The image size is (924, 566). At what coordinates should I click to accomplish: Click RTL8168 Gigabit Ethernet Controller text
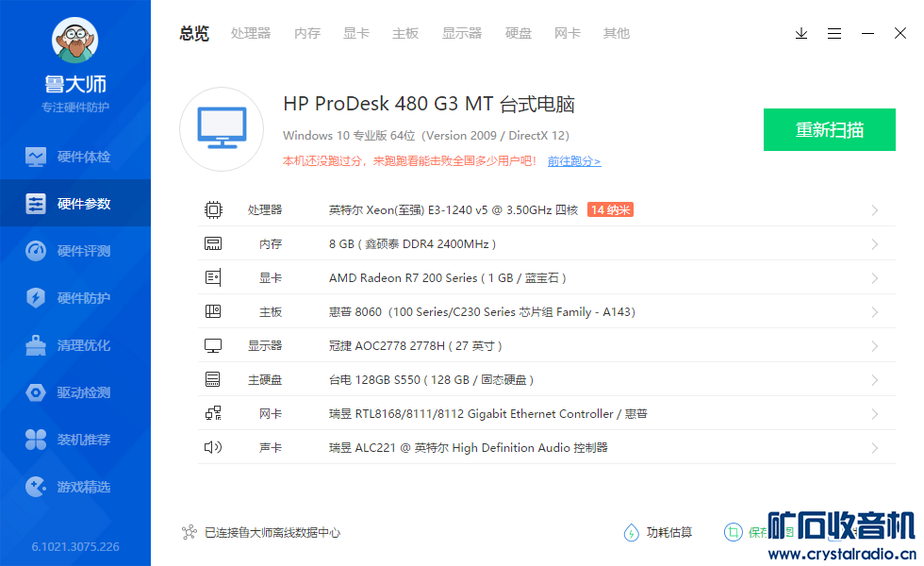pos(488,414)
